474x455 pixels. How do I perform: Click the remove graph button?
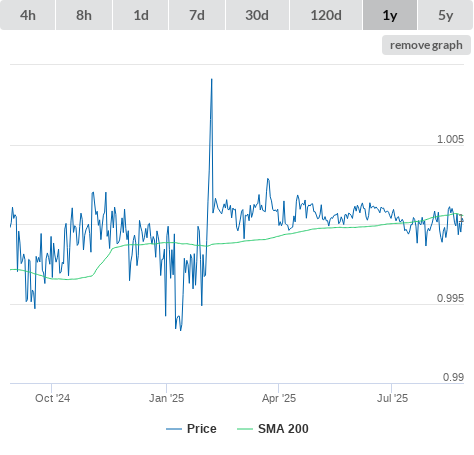point(426,45)
